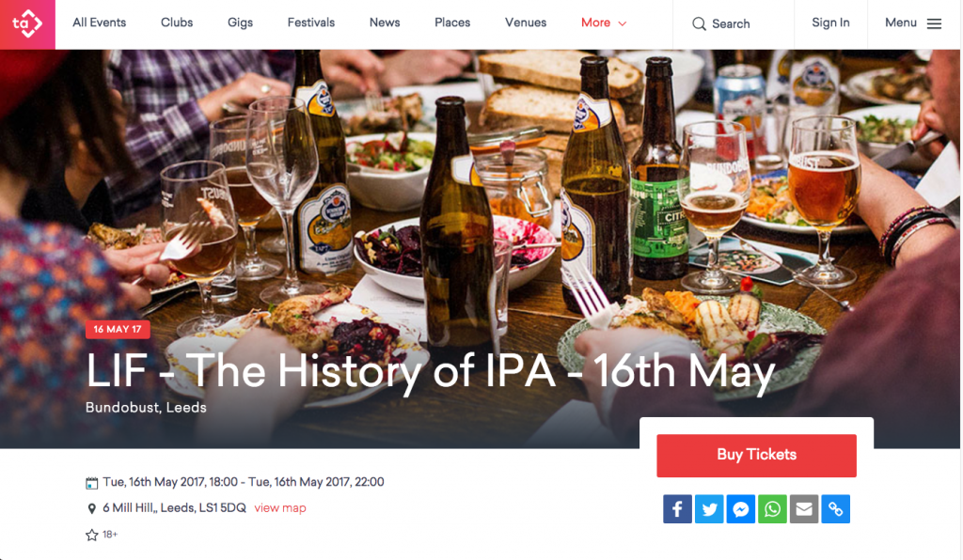Click the Ticket Arena logo
963x560 pixels.
(27, 24)
